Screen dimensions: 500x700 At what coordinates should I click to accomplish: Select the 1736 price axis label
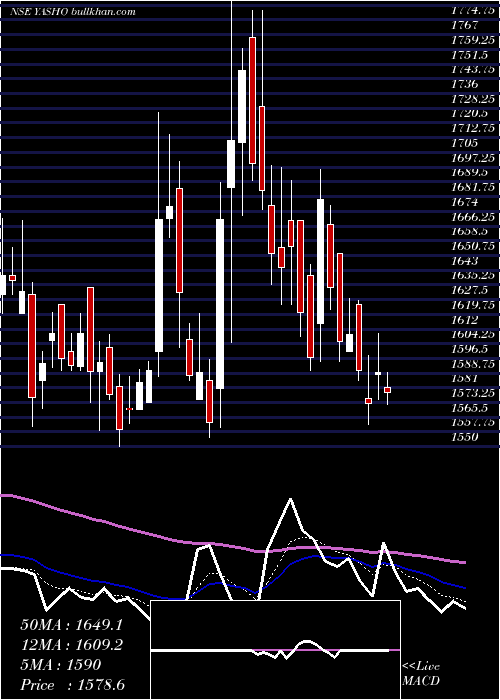click(x=464, y=84)
